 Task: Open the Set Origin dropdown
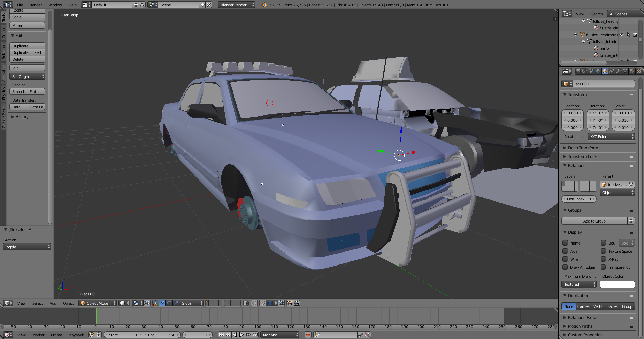pyautogui.click(x=27, y=77)
